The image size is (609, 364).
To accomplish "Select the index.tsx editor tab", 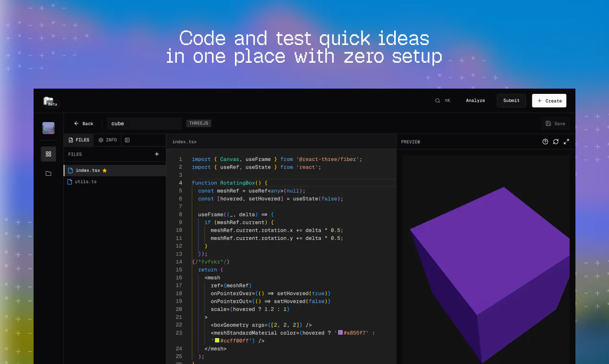I will (185, 142).
